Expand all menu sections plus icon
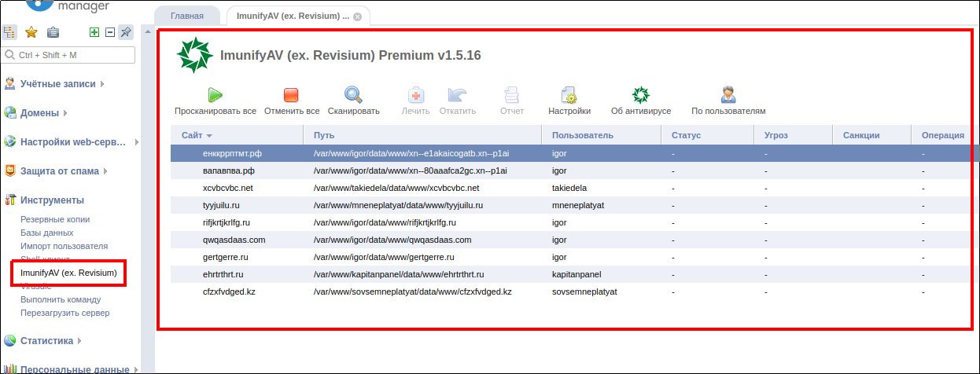The width and height of the screenshot is (980, 374). pyautogui.click(x=94, y=32)
